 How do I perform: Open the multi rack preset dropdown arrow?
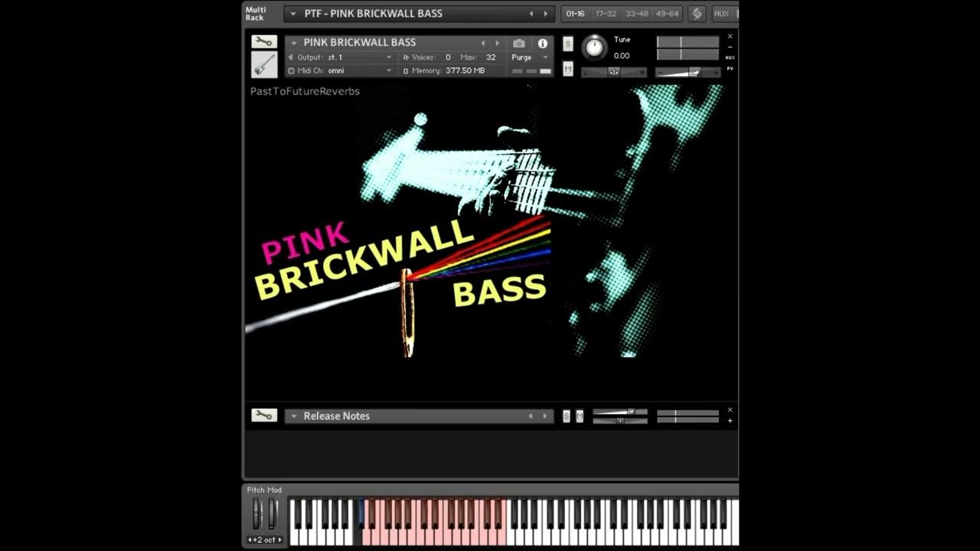292,14
